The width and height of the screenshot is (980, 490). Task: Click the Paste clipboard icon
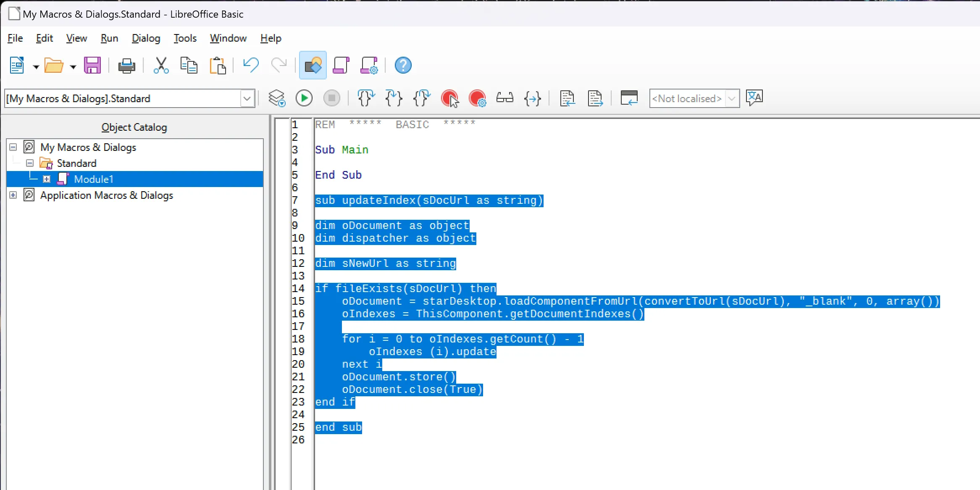click(x=218, y=66)
